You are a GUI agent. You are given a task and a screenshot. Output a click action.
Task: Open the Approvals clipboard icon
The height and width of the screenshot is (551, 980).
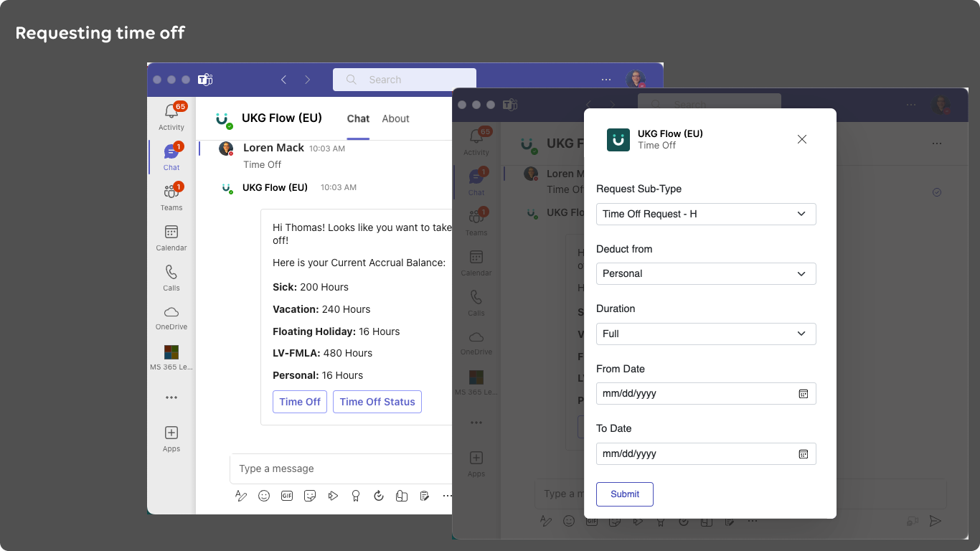click(425, 496)
